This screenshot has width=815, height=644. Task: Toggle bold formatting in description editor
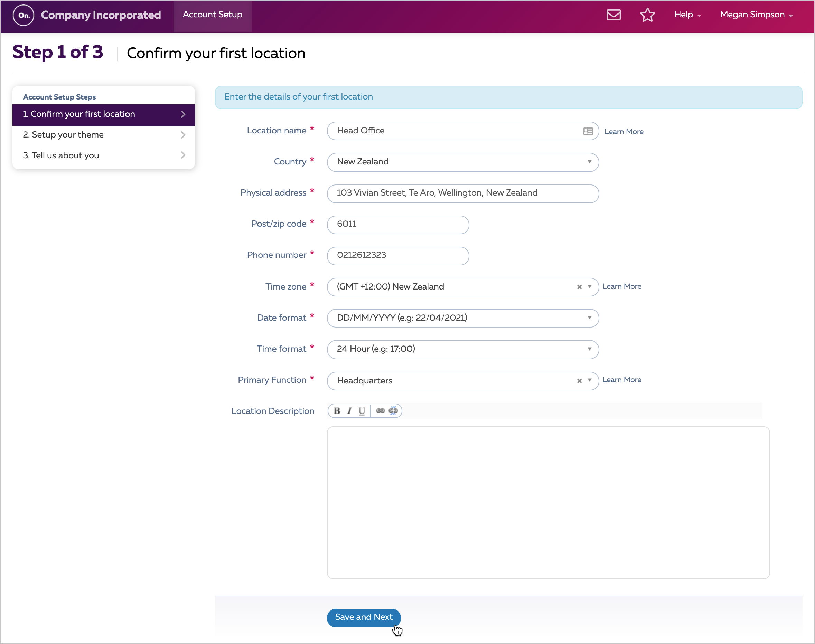pyautogui.click(x=337, y=411)
